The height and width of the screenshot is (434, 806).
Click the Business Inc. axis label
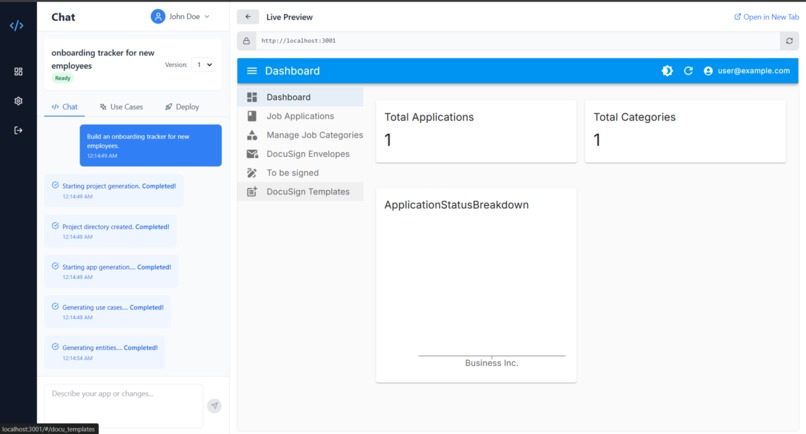pyautogui.click(x=491, y=363)
